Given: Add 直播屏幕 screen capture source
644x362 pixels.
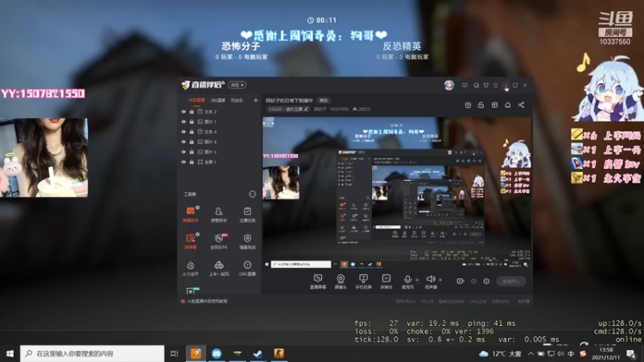Looking at the screenshot, I should tap(318, 282).
